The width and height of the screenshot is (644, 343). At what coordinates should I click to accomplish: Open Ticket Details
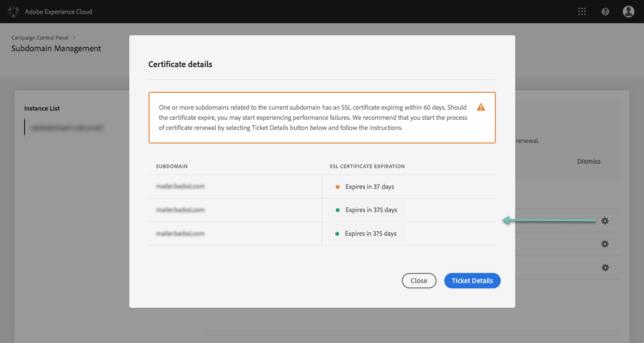coord(472,281)
